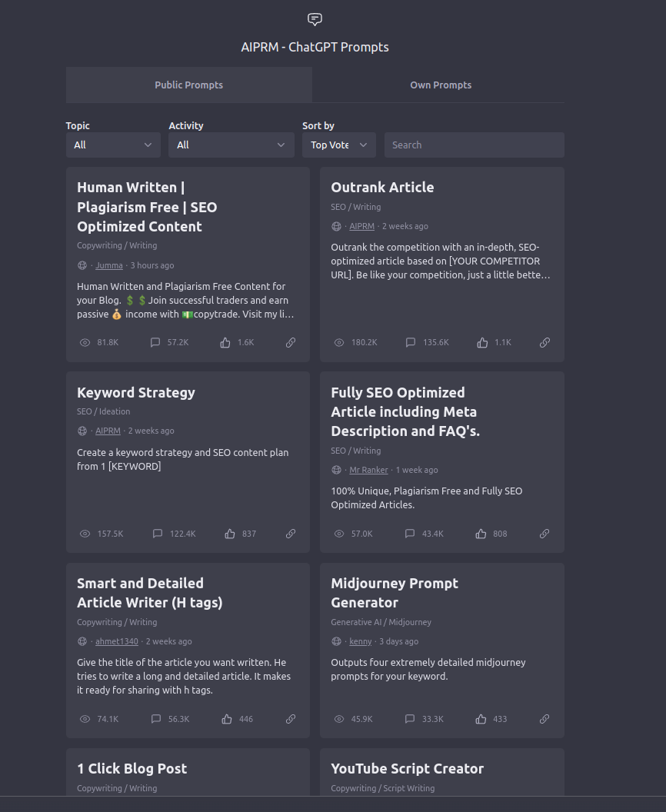The width and height of the screenshot is (666, 812).
Task: Open the Sort by dropdown
Action: 338,145
